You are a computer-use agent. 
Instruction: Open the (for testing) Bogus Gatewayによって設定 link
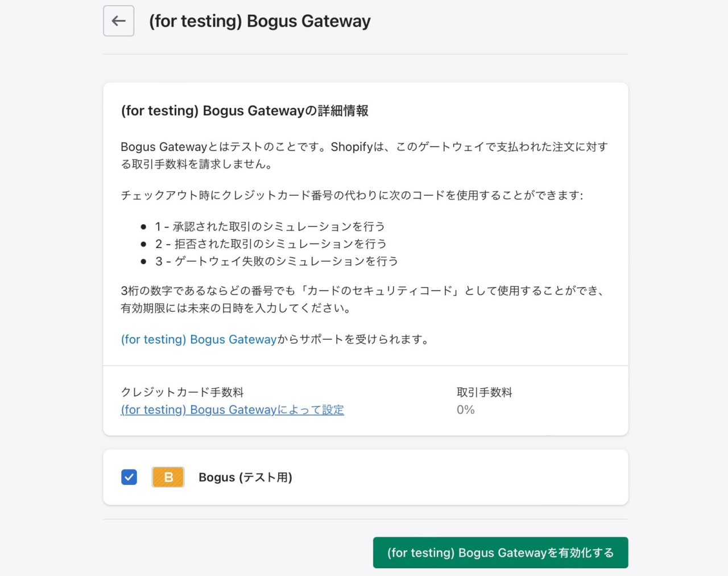click(232, 410)
